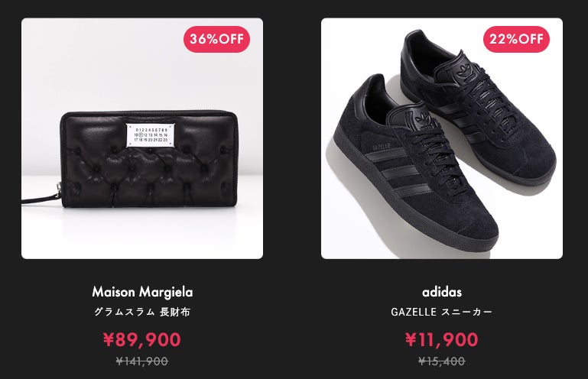Select the グラムスラム 長財布 product title
This screenshot has height=379, width=588.
142,312
